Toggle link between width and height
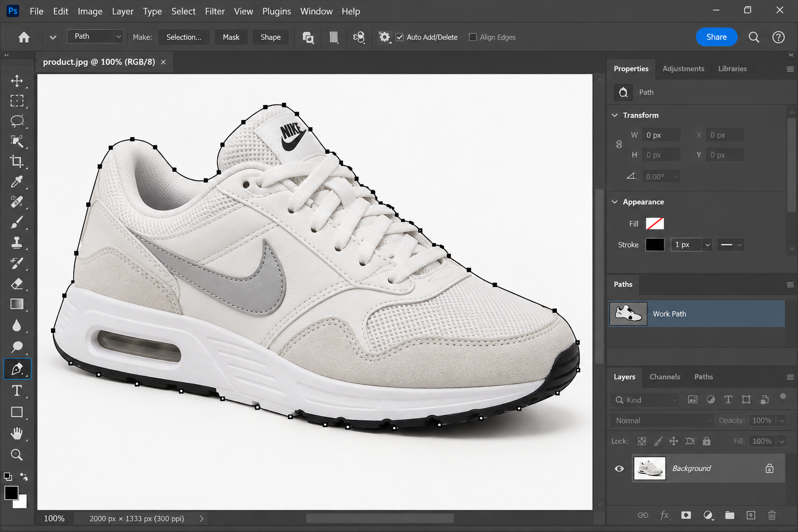Viewport: 798px width, 532px height. point(619,144)
